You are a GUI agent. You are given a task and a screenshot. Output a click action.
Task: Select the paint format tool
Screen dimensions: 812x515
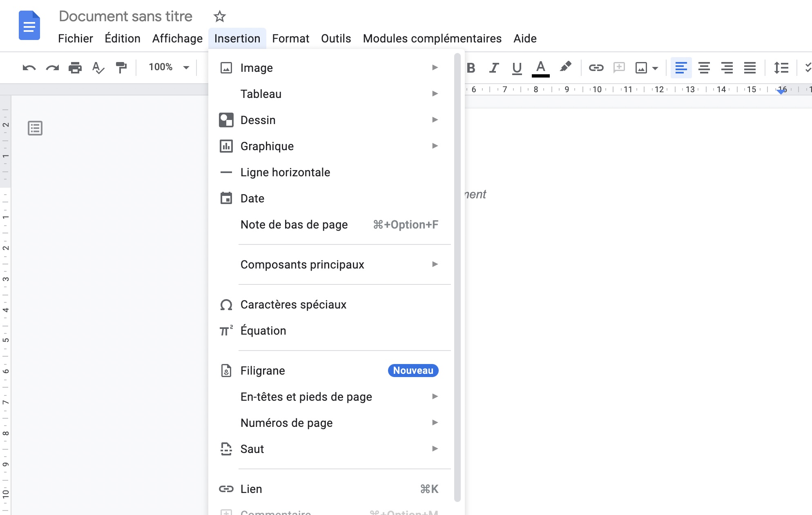click(x=121, y=68)
